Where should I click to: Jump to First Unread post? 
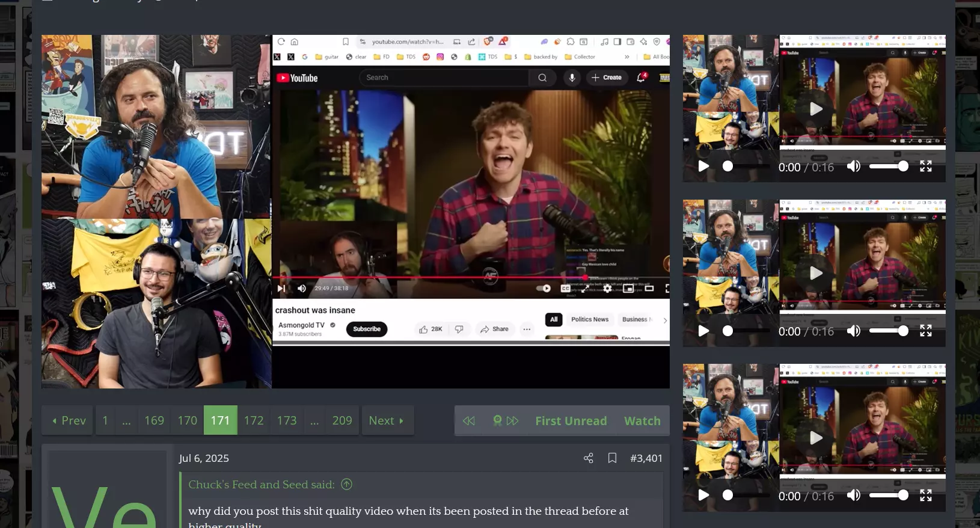pos(571,421)
